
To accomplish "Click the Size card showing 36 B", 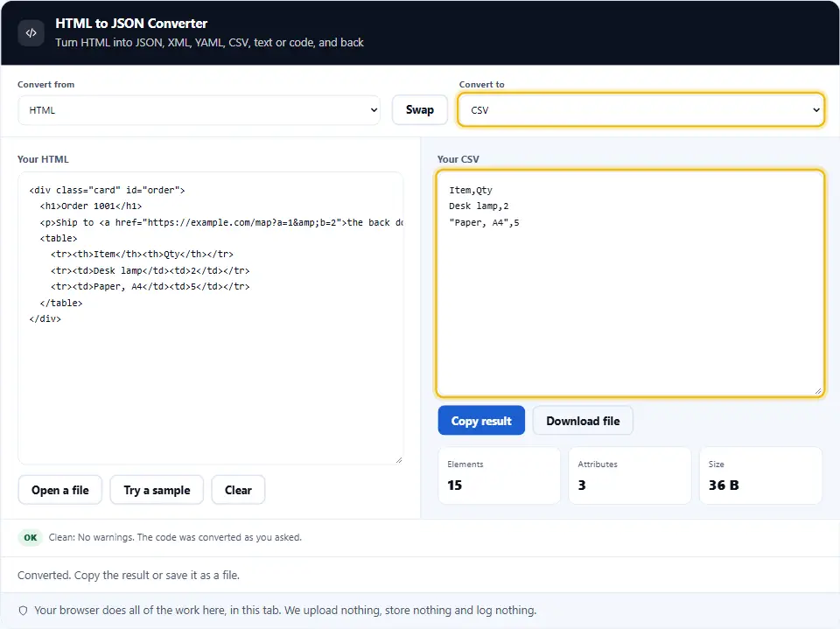I will pyautogui.click(x=760, y=475).
